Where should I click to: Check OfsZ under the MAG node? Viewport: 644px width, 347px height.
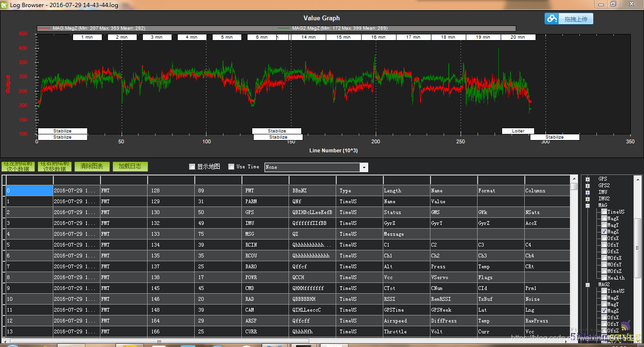[604, 252]
